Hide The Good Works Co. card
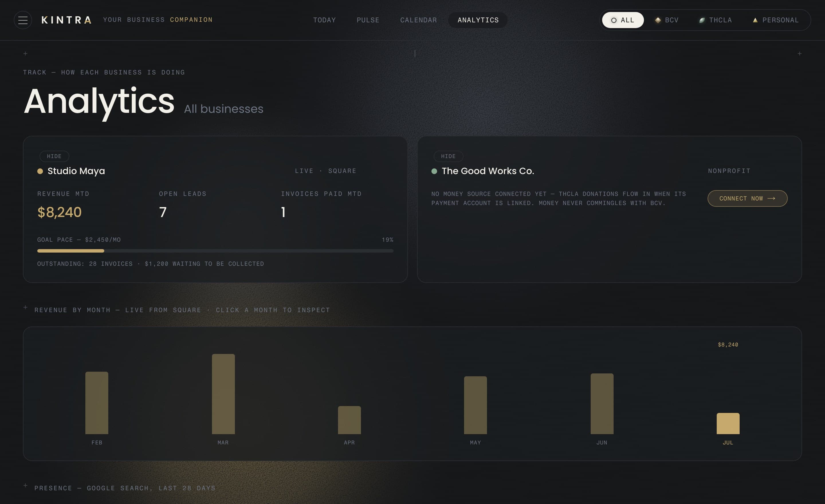The image size is (825, 504). click(448, 156)
